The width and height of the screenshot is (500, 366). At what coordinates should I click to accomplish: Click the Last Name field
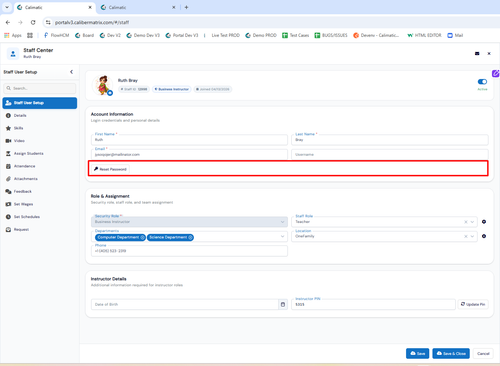tap(390, 140)
